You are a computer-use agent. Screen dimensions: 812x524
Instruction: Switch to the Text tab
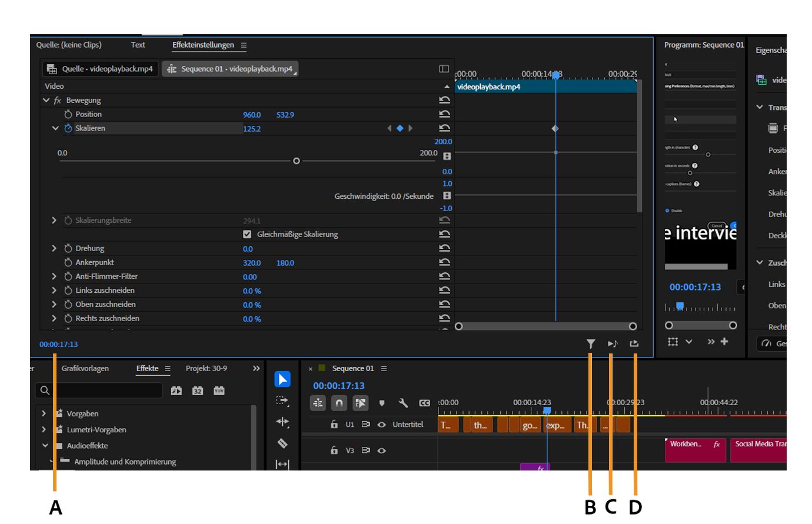[x=138, y=45]
